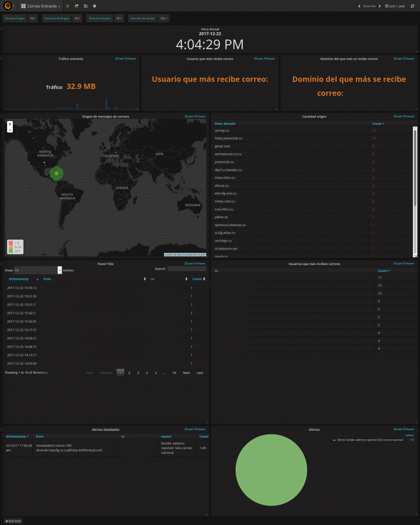
Task: Open the Last 1 year time picker
Action: [x=395, y=6]
